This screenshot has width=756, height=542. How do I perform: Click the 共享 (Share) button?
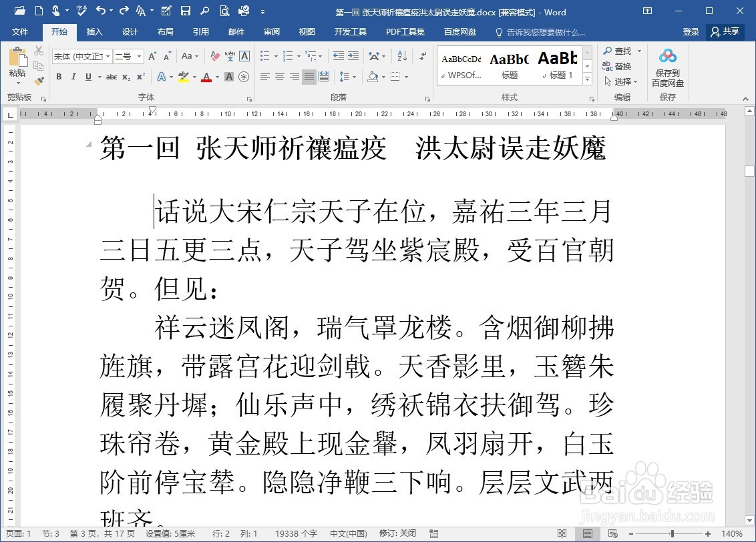coord(725,32)
